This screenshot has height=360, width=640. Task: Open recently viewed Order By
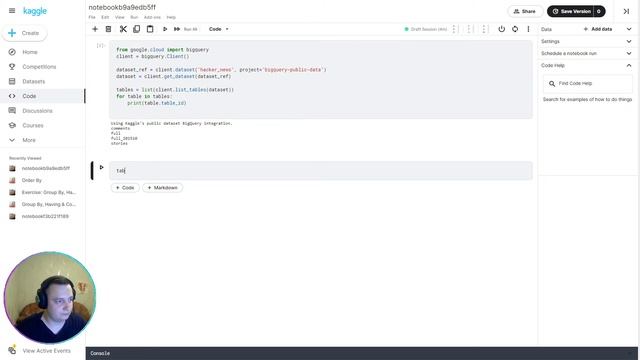pos(31,180)
